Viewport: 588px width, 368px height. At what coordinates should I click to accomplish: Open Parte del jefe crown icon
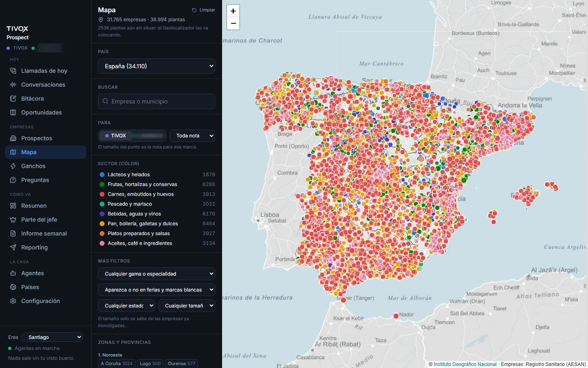[x=13, y=220]
